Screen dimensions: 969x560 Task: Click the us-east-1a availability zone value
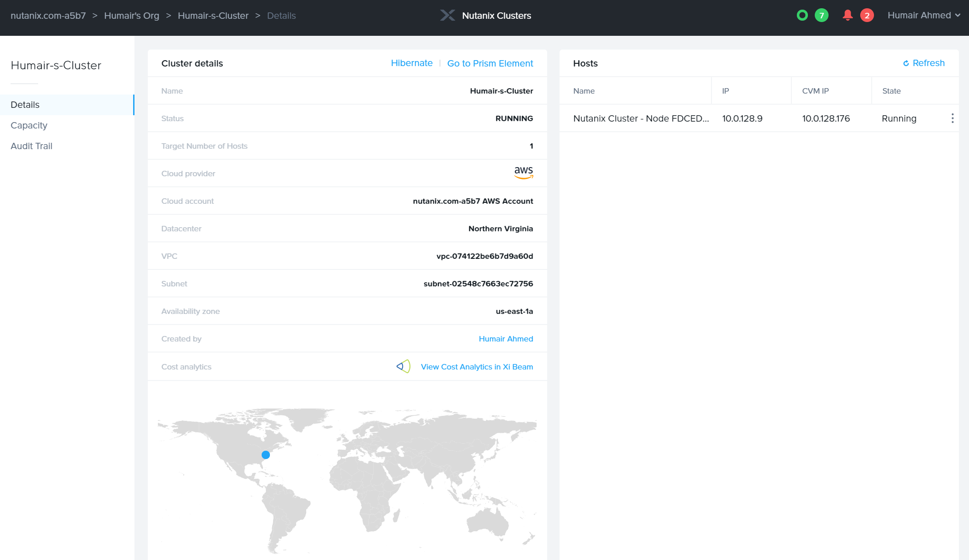514,311
